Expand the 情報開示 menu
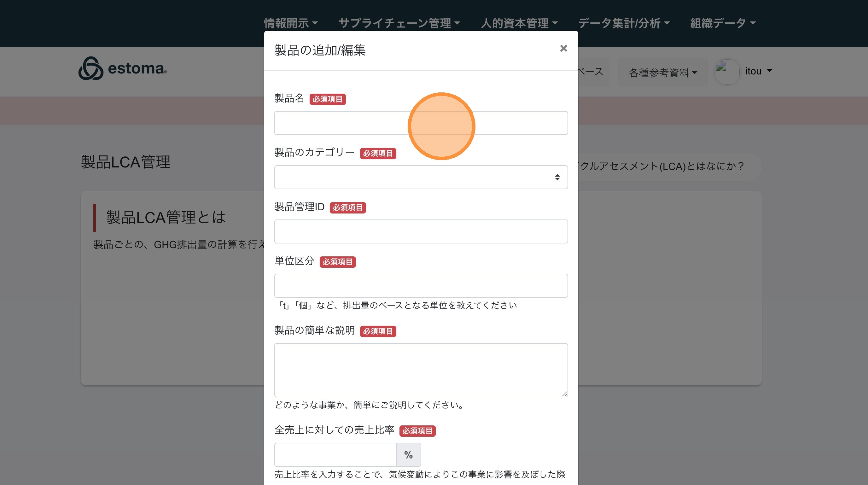868x485 pixels. click(290, 23)
